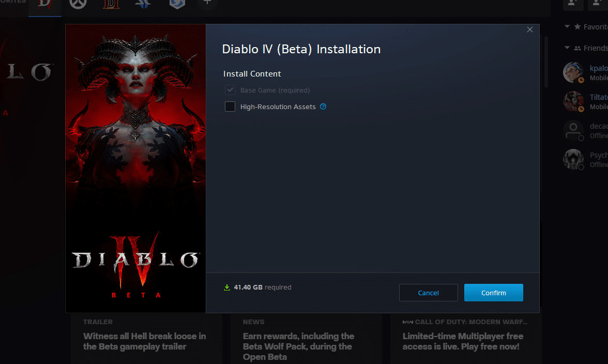Click the plus icon to add favorite

pyautogui.click(x=207, y=3)
